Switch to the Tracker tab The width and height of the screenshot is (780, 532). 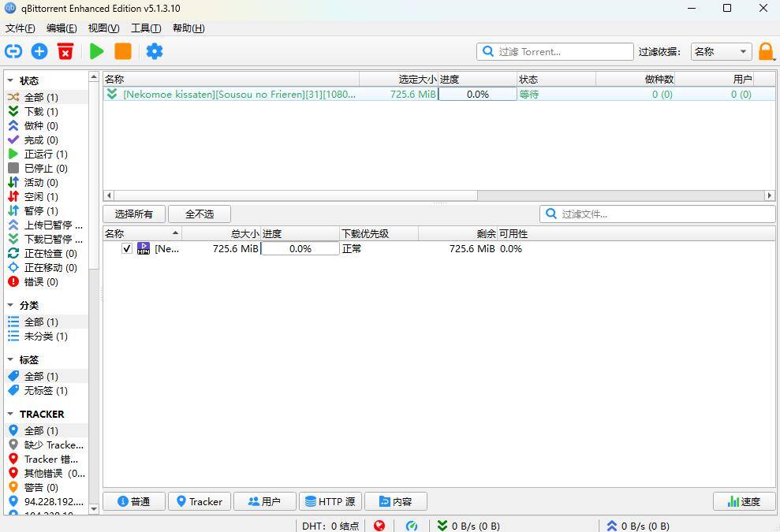pyautogui.click(x=199, y=501)
